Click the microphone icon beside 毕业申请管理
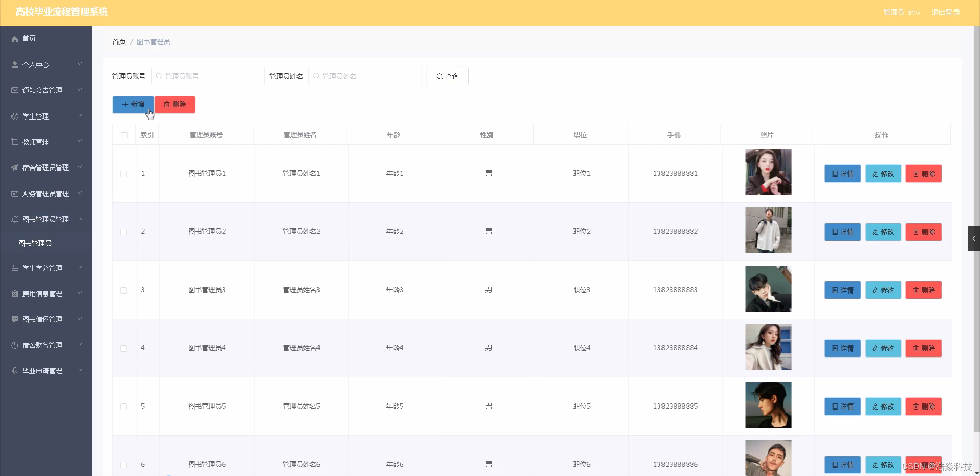The height and width of the screenshot is (476, 980). (15, 371)
